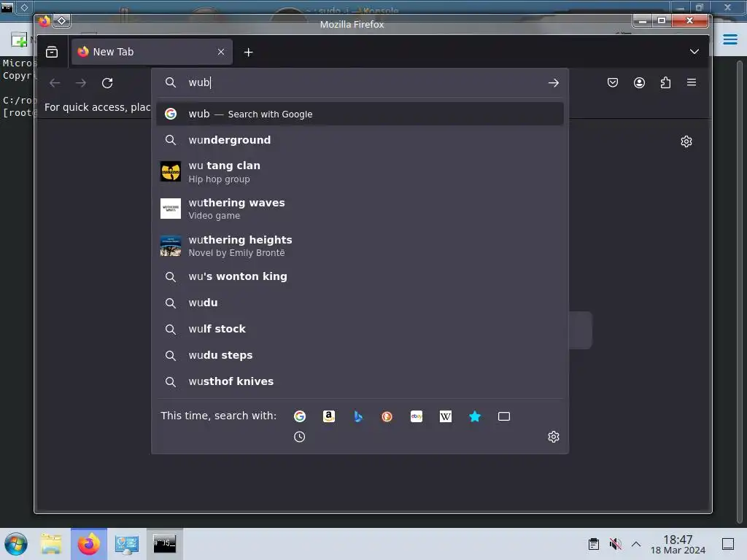Open the Extensions puzzle icon
The height and width of the screenshot is (560, 747).
(665, 82)
